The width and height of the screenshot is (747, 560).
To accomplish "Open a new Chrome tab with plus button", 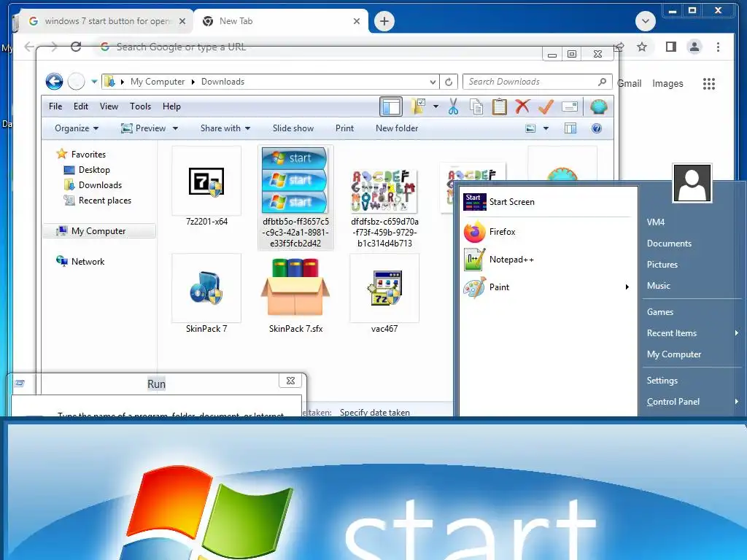I will point(384,21).
